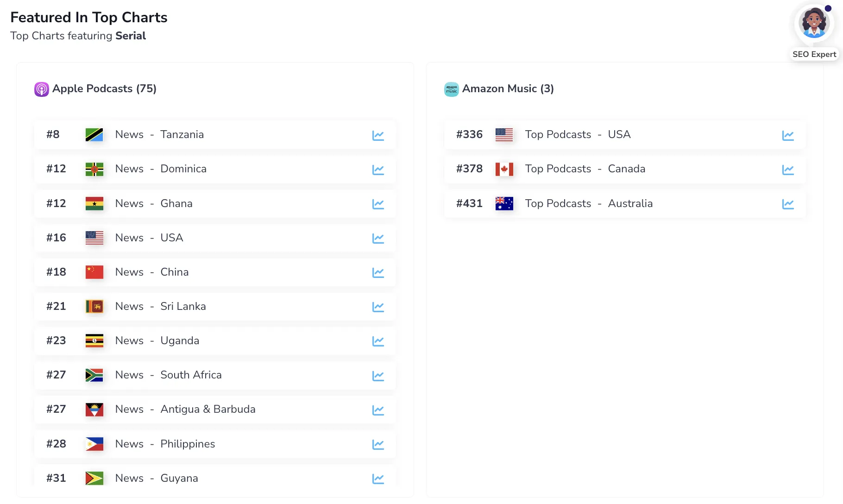The height and width of the screenshot is (504, 843).
Task: Open trend chart for Top Podcasts Canada
Action: [x=788, y=170]
